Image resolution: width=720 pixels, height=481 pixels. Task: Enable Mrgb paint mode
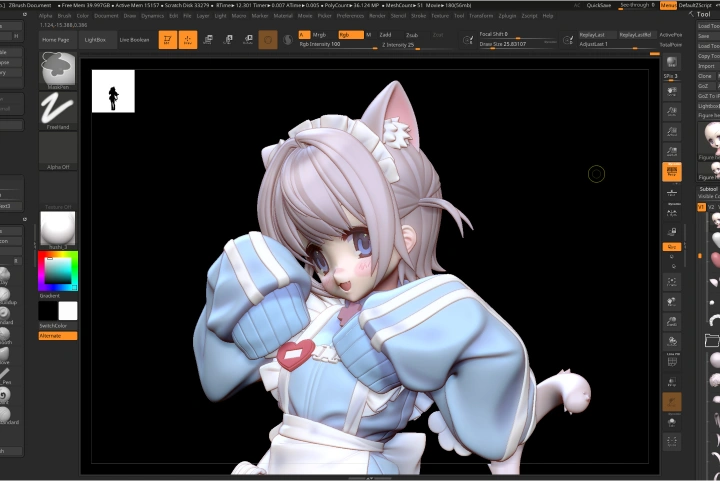click(319, 35)
